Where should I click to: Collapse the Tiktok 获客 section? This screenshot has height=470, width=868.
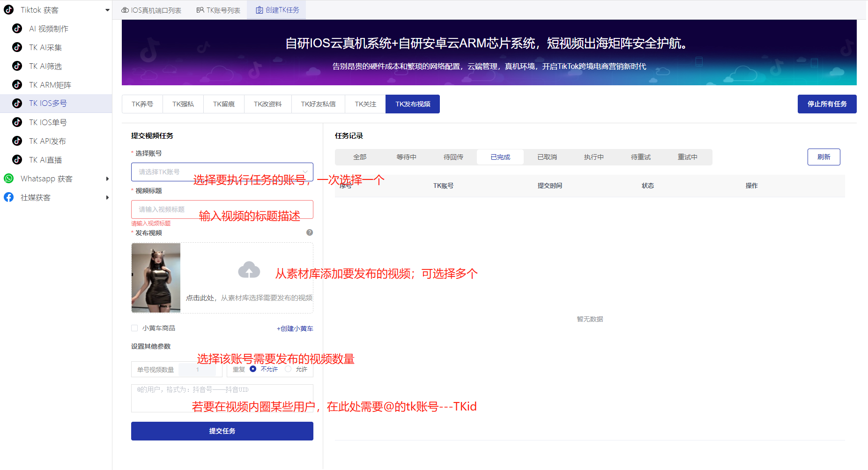click(107, 9)
